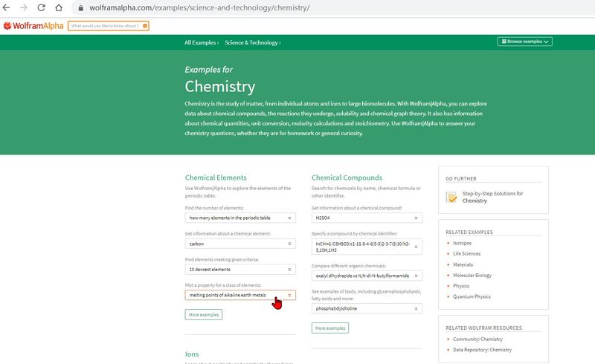595x364 pixels.
Task: Submit the H2SO4 query with its equals icon
Action: tap(416, 218)
